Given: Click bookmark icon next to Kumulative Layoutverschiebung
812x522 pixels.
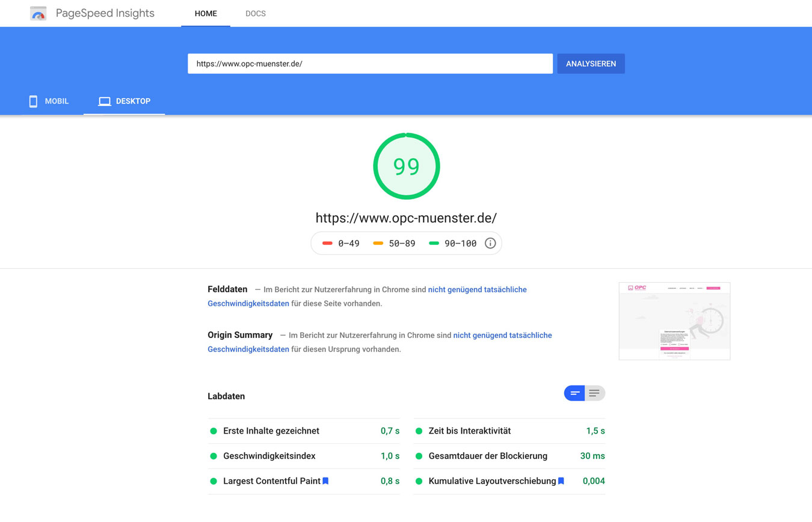Looking at the screenshot, I should tap(561, 481).
